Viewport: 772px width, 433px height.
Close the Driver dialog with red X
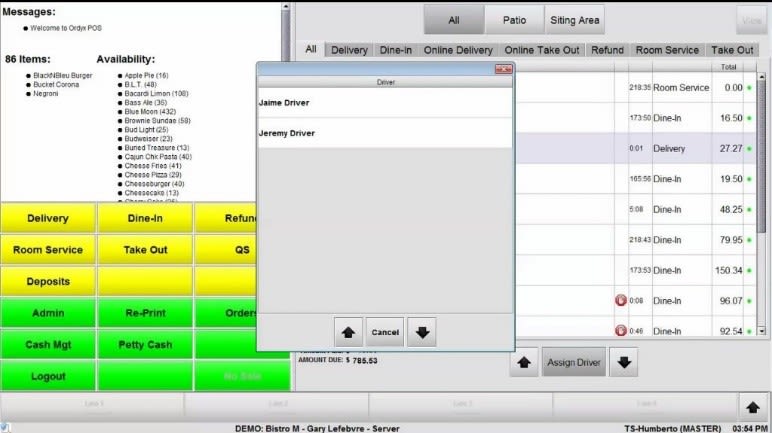pos(503,69)
